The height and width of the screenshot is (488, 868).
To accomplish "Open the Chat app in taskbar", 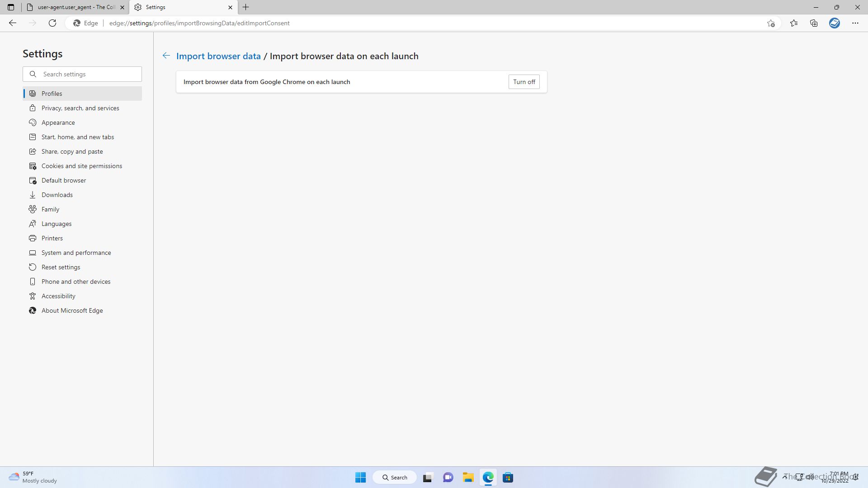I will click(448, 478).
